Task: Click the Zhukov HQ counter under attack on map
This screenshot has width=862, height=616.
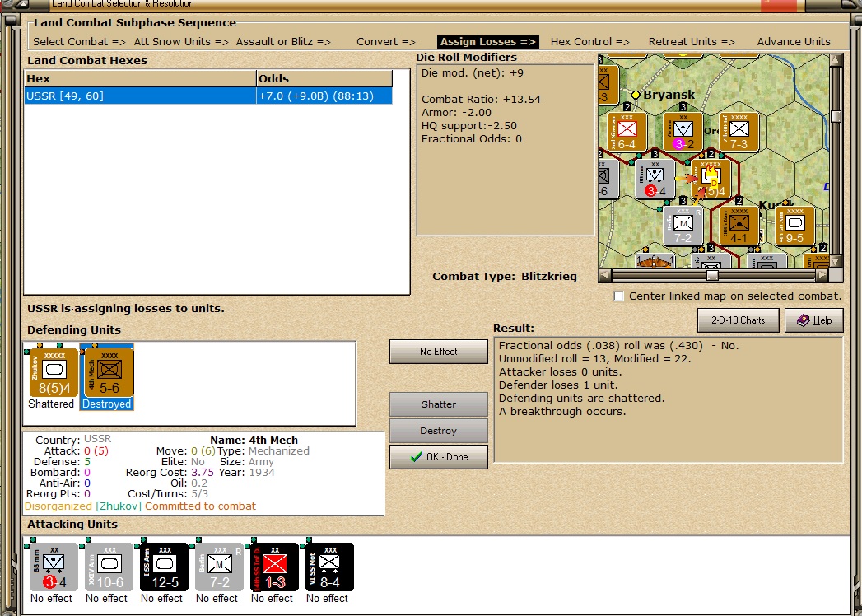Action: tap(711, 180)
